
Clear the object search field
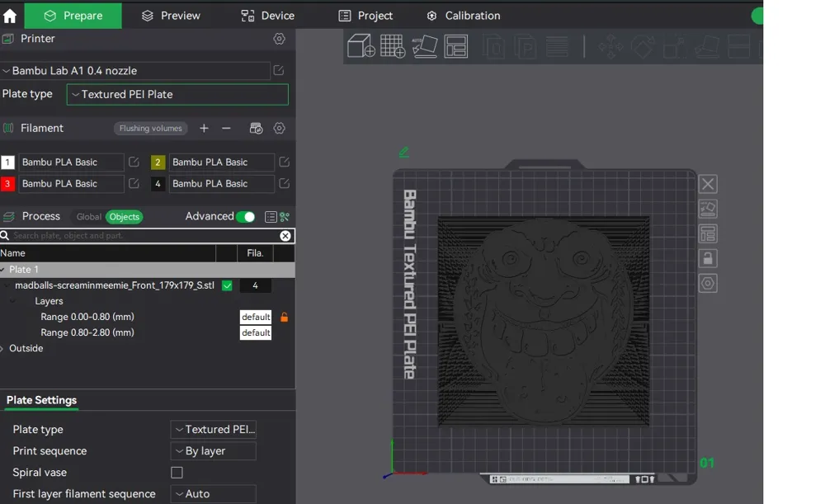coord(285,236)
